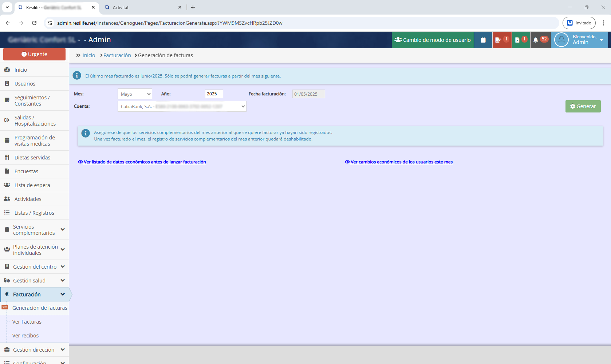Open Listas / Registros menu entry

tap(34, 213)
